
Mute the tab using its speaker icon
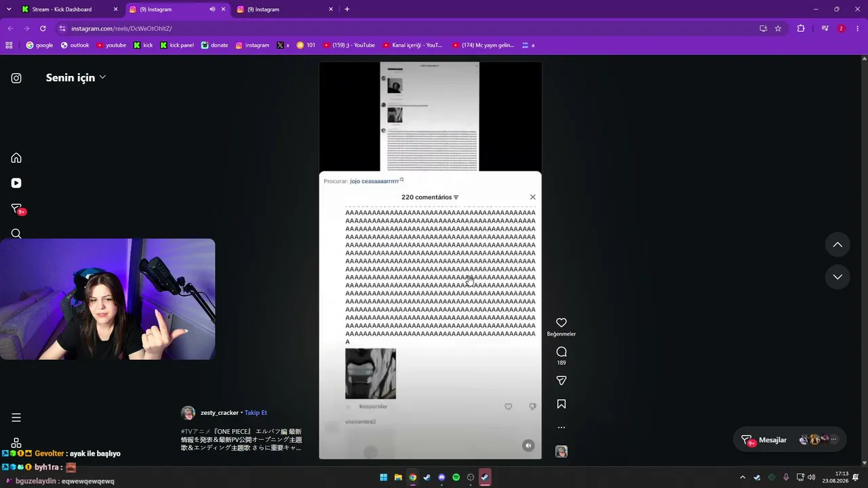point(212,9)
